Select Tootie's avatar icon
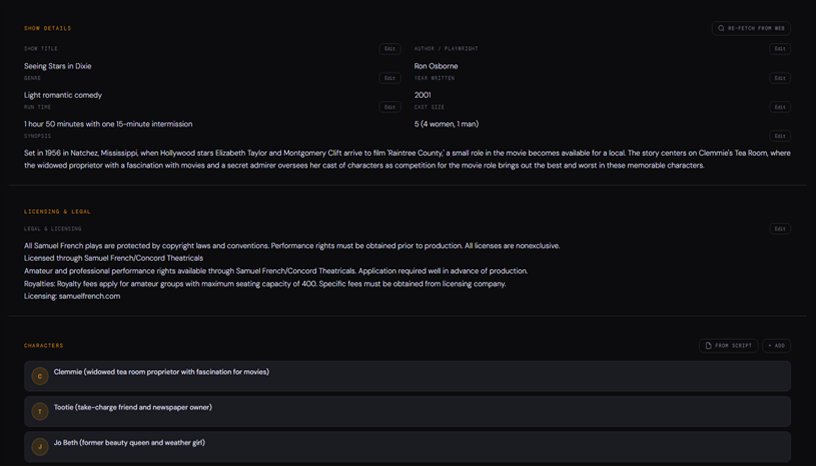The height and width of the screenshot is (466, 816). point(40,411)
